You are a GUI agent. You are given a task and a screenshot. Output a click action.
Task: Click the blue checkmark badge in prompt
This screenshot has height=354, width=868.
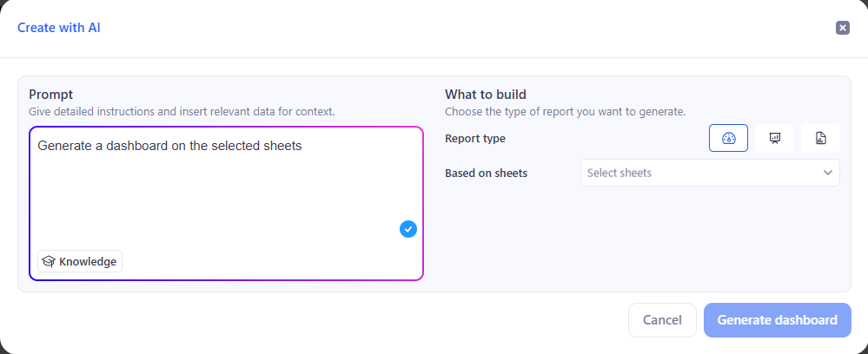pyautogui.click(x=408, y=229)
